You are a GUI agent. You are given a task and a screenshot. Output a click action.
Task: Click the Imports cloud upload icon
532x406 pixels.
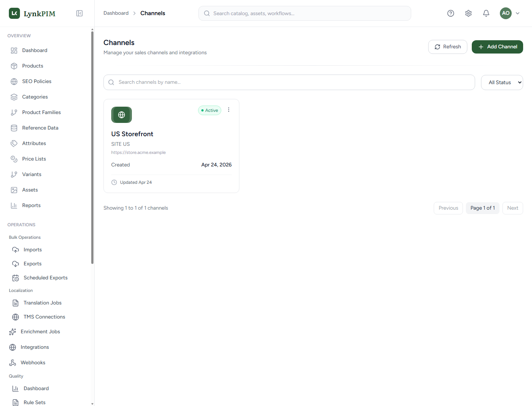16,250
